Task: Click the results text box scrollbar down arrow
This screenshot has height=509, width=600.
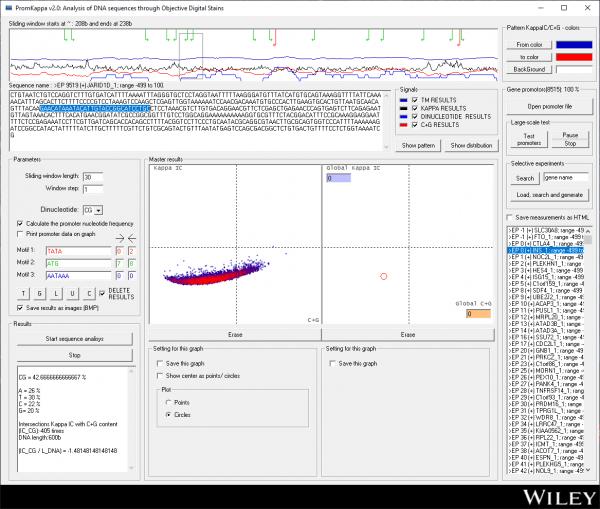Action: pos(131,468)
